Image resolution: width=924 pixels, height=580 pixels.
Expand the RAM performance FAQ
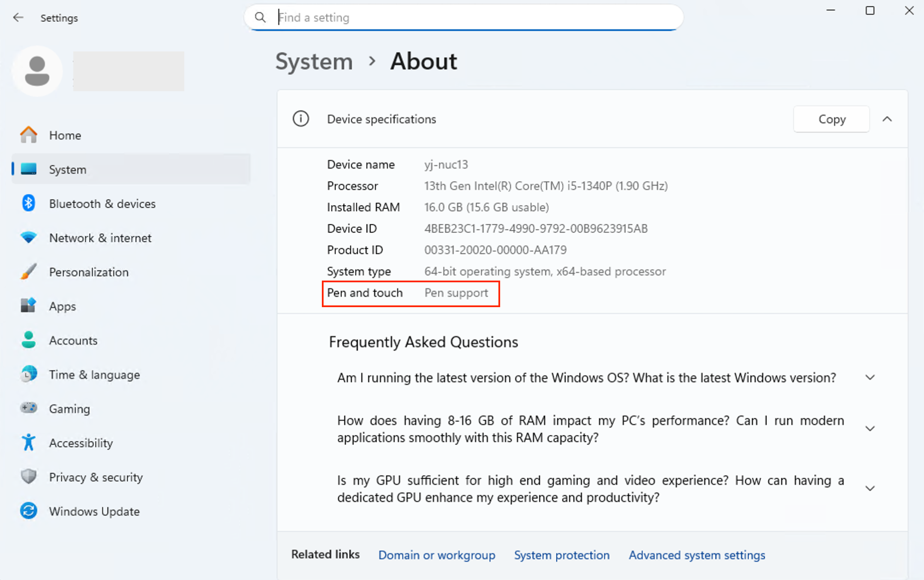(x=870, y=428)
